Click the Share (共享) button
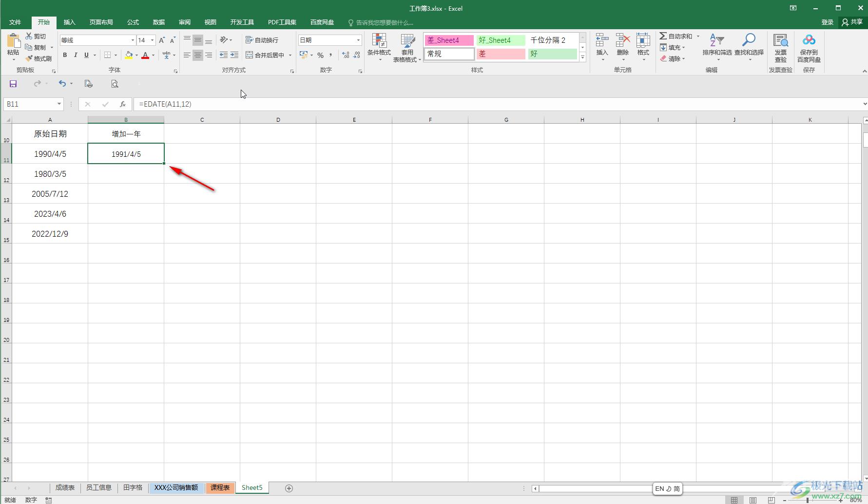 (852, 22)
